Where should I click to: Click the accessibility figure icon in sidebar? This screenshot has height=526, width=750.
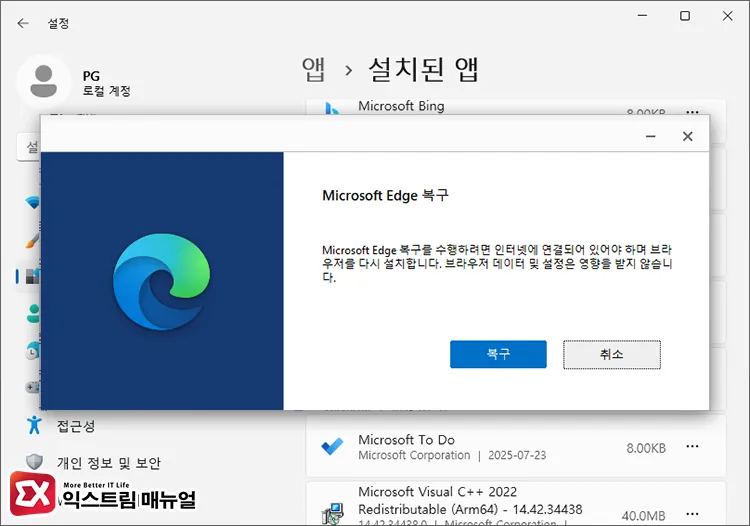(x=34, y=425)
